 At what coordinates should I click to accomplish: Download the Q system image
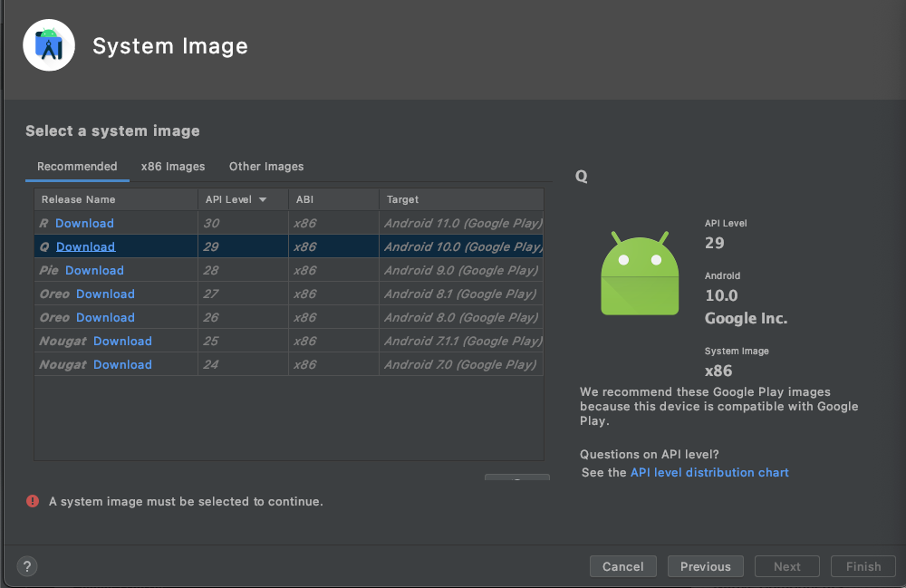click(x=85, y=247)
